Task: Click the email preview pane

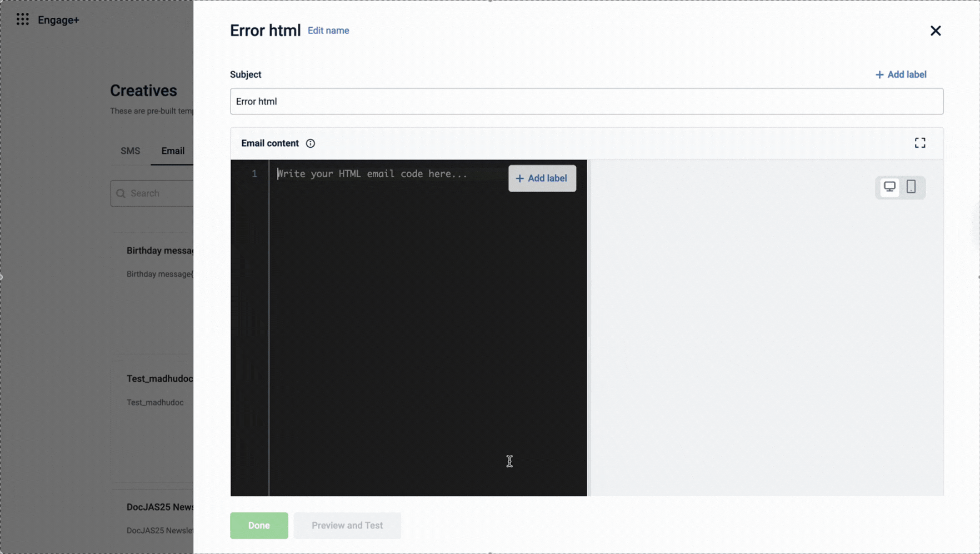Action: (x=765, y=328)
